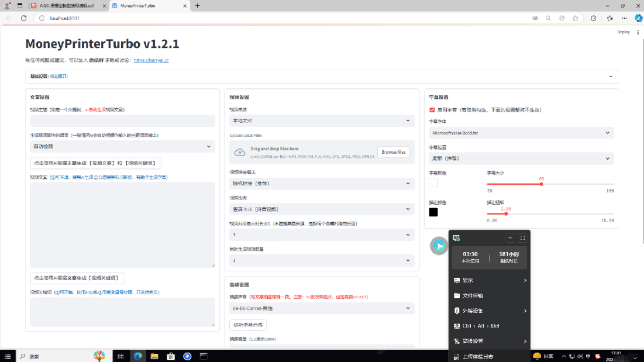Open the white subtitle color swatch

[x=433, y=182]
